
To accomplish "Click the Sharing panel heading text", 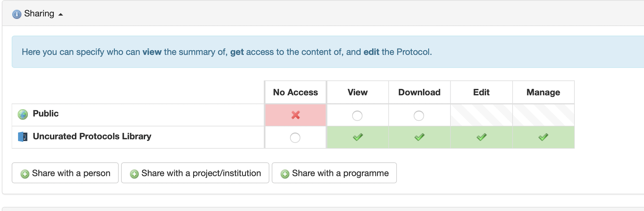I will point(39,14).
